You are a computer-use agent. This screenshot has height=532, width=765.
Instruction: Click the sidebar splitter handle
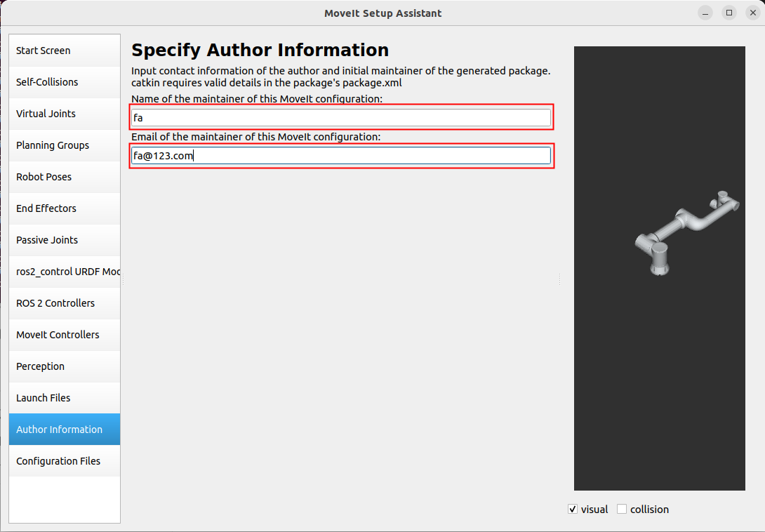pos(123,279)
